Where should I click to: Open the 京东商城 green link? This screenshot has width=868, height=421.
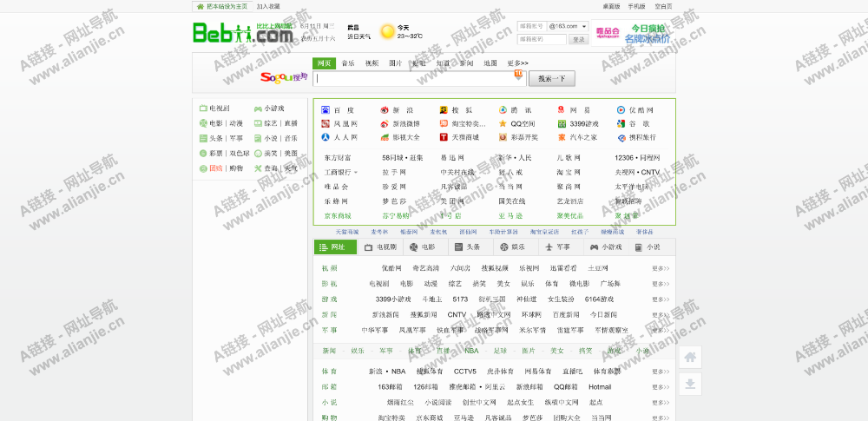pyautogui.click(x=338, y=216)
